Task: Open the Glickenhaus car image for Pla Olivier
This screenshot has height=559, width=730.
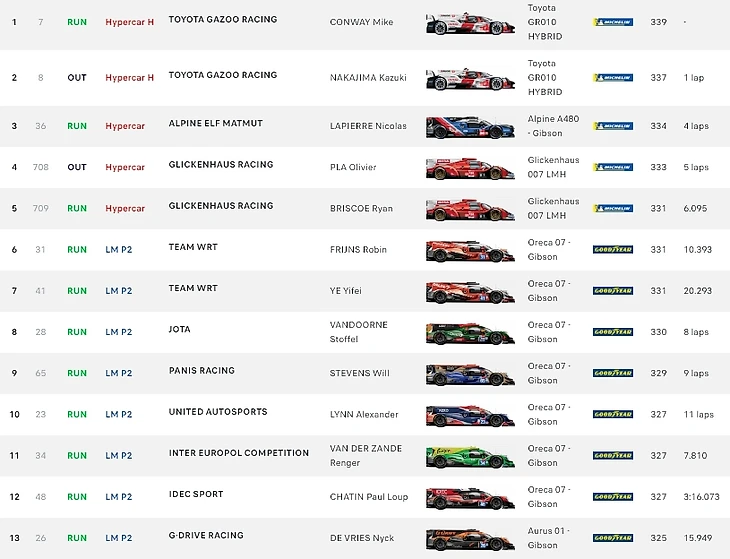Action: (x=470, y=168)
